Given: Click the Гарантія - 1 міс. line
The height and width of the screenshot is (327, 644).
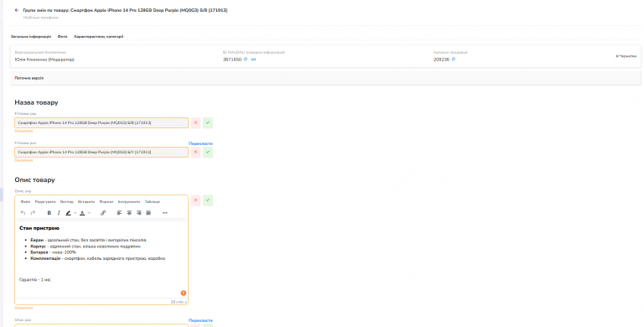Looking at the screenshot, I should point(35,280).
